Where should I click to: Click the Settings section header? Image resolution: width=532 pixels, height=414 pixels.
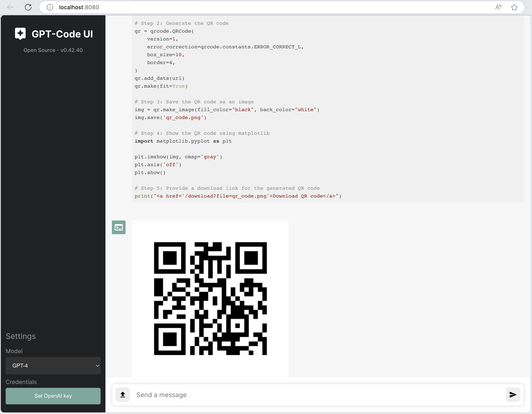(21, 336)
